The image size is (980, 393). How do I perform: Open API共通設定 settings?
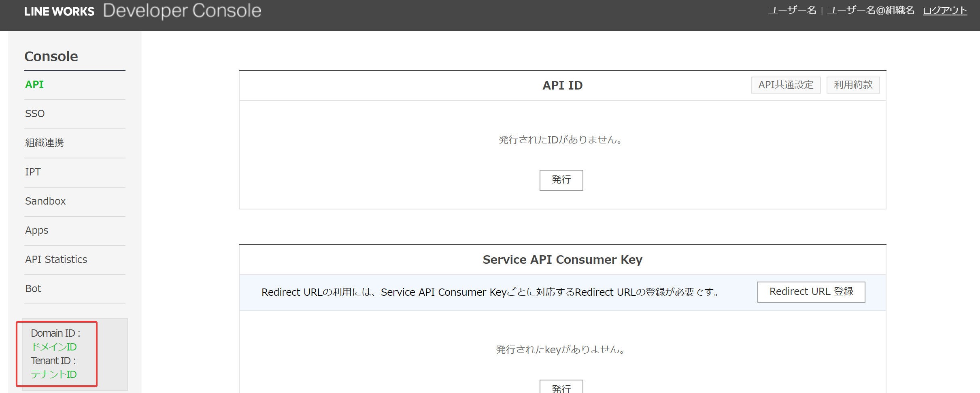point(786,85)
